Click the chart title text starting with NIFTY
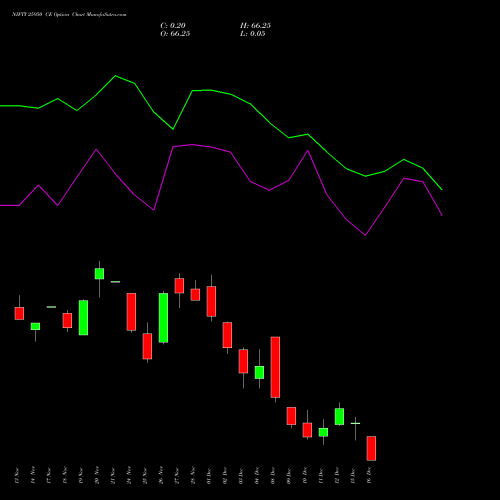 click(69, 14)
